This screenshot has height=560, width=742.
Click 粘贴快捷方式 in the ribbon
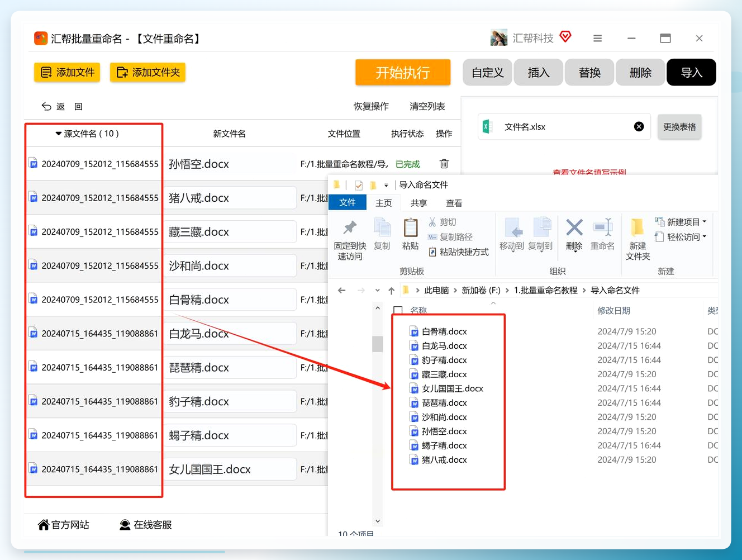point(459,252)
